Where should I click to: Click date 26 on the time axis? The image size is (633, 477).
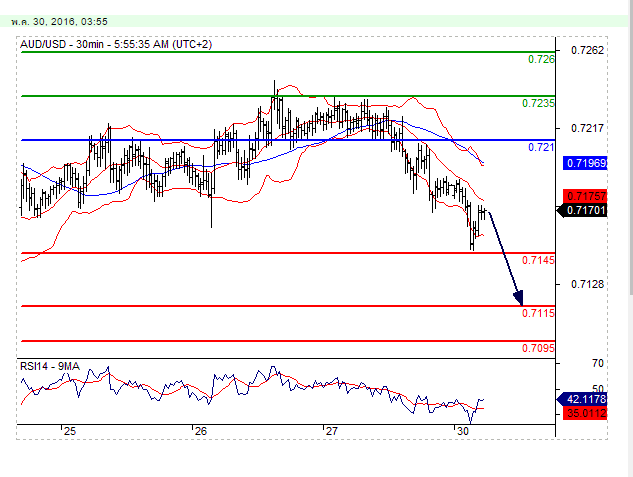201,431
